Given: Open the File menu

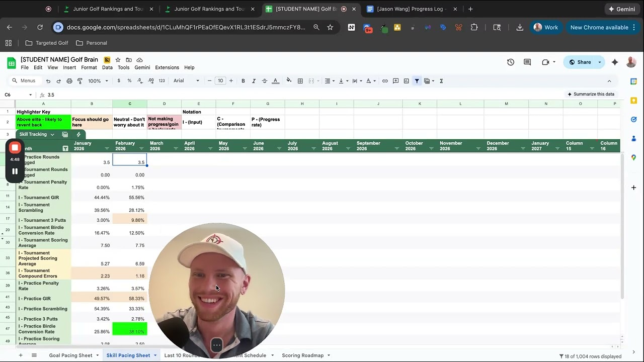Looking at the screenshot, I should 25,67.
